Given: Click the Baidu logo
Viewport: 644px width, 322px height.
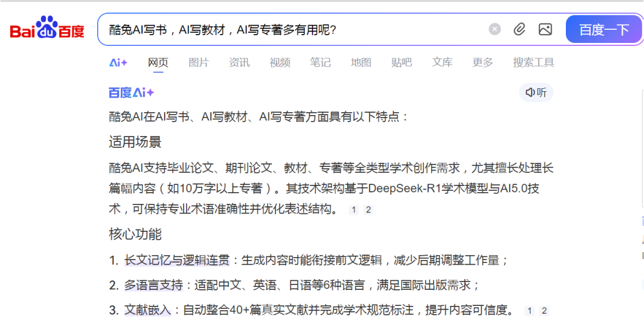Looking at the screenshot, I should tap(47, 27).
